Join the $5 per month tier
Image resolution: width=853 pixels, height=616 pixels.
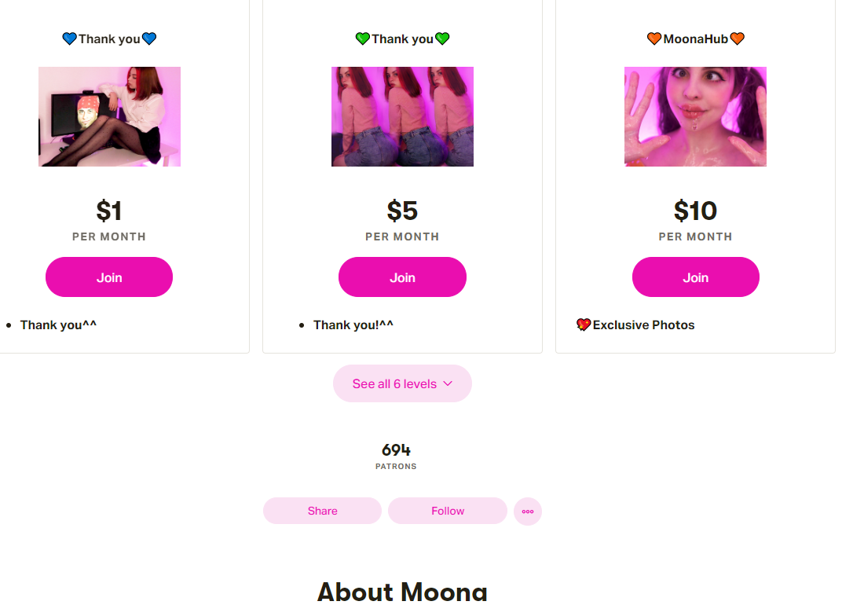click(x=402, y=277)
